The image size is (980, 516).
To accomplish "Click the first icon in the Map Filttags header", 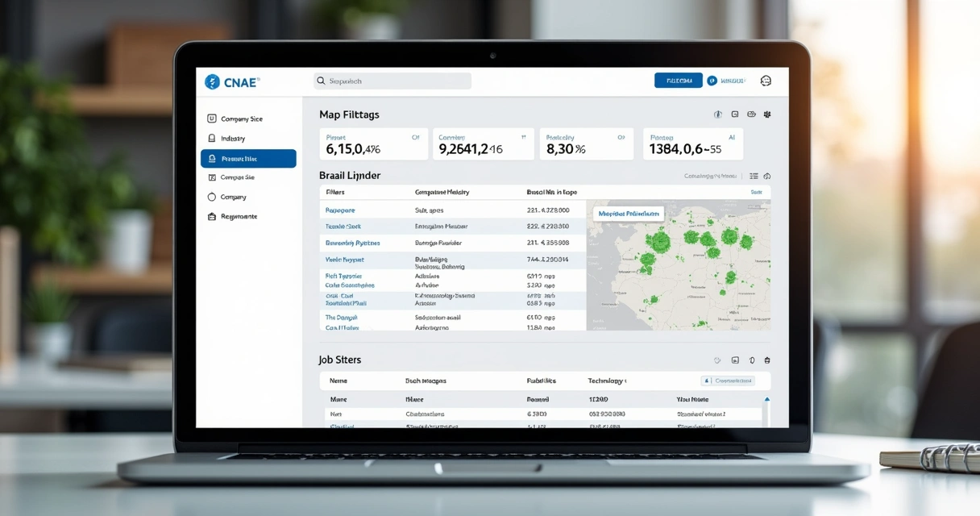I will [x=718, y=114].
